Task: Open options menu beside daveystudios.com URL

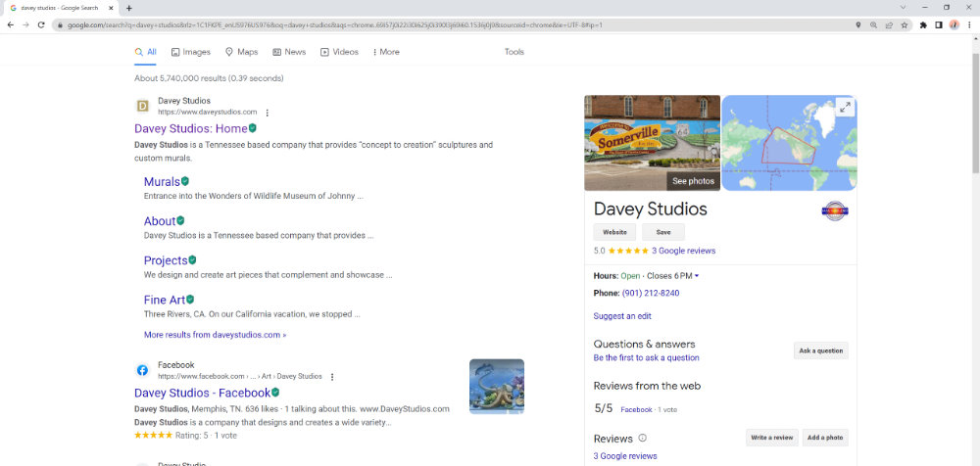Action: click(267, 113)
